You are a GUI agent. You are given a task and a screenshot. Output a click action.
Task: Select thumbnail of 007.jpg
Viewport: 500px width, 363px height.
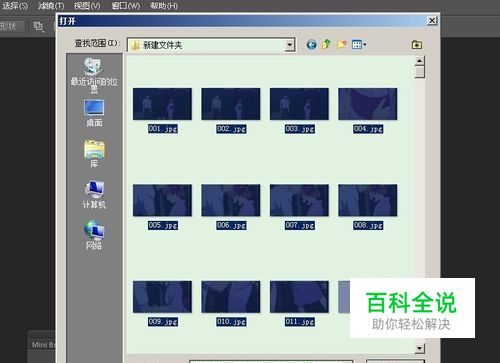point(299,200)
